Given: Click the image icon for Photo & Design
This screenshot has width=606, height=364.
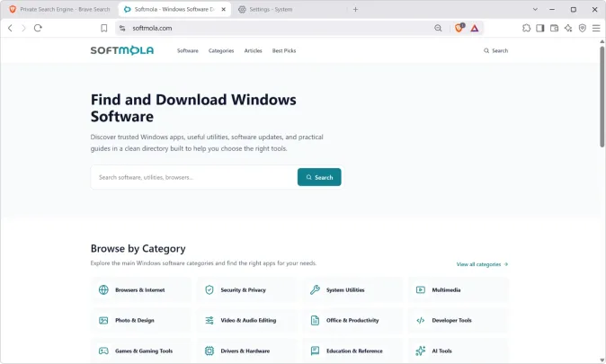Looking at the screenshot, I should click(x=103, y=320).
